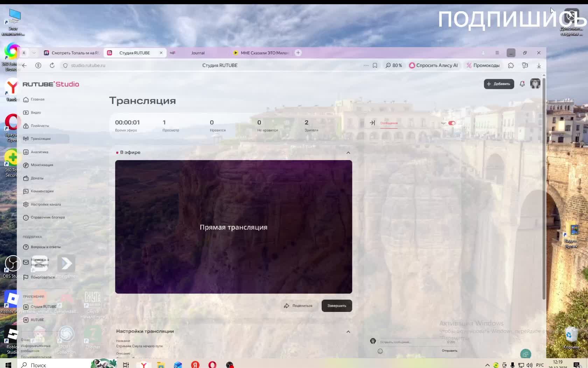This screenshot has height=368, width=588.
Task: Reload the page in the browser toolbar
Action: click(x=52, y=66)
